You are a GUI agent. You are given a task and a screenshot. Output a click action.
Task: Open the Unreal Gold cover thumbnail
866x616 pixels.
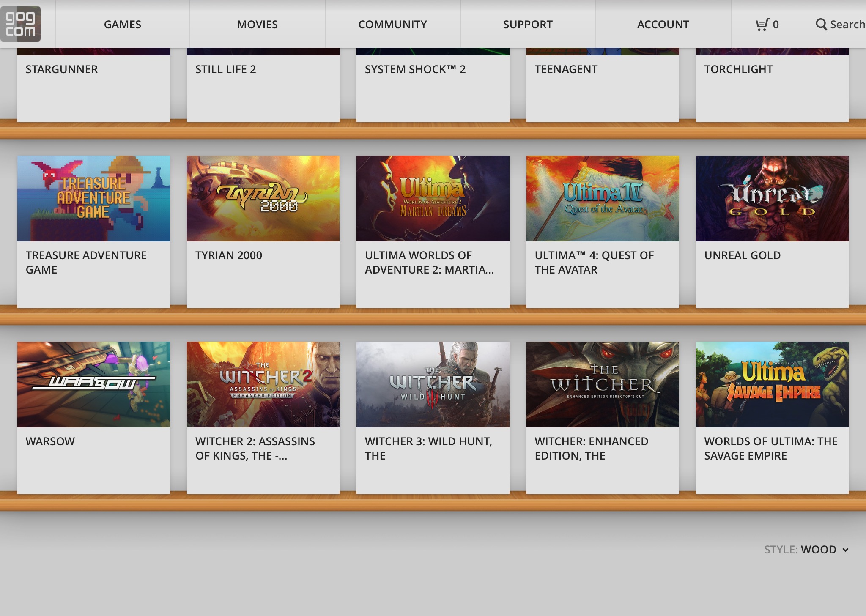tap(772, 198)
